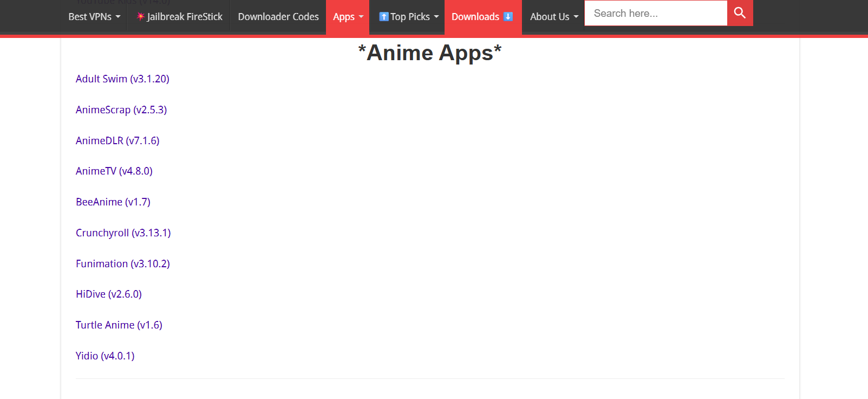
Task: Click the Jailbreak FireStick spark icon
Action: (141, 17)
